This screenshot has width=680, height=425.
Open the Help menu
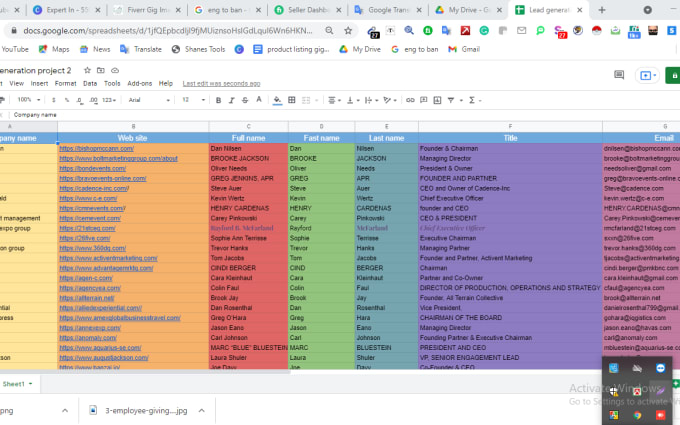(x=166, y=83)
